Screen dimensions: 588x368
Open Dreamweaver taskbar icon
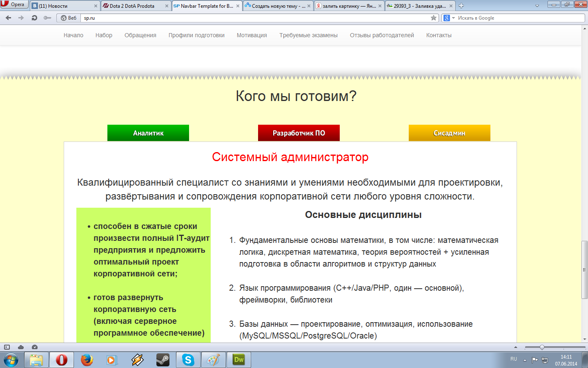tap(239, 360)
